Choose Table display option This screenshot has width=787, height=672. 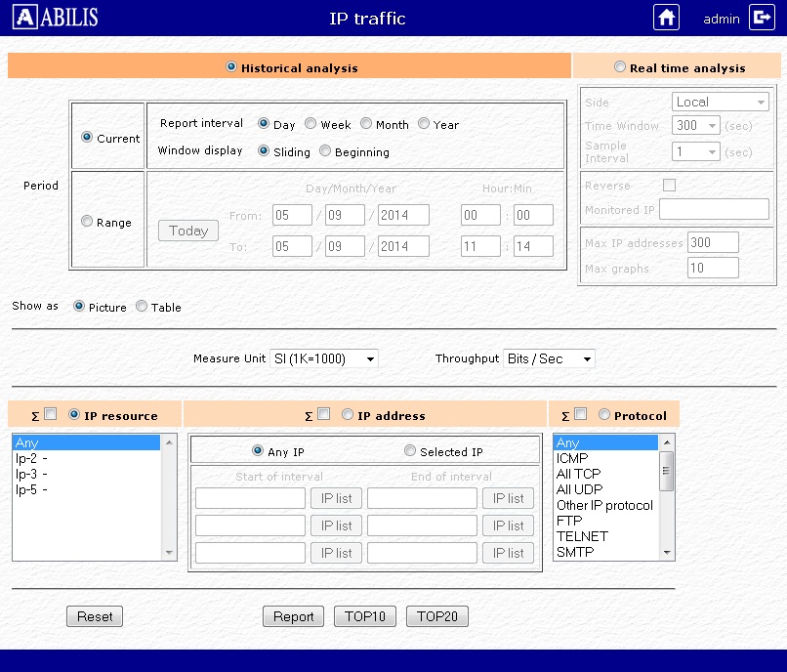142,307
